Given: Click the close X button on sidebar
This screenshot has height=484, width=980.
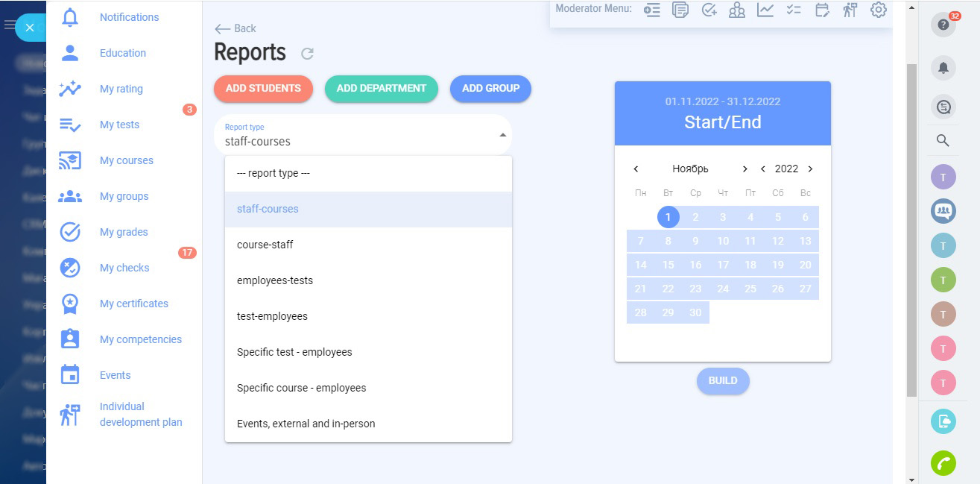Looking at the screenshot, I should pos(30,28).
